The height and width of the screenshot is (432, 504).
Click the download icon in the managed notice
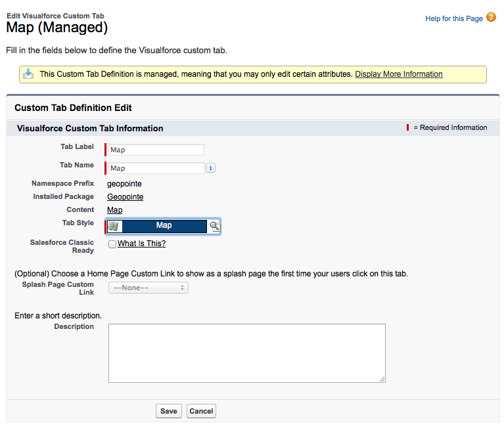[28, 74]
